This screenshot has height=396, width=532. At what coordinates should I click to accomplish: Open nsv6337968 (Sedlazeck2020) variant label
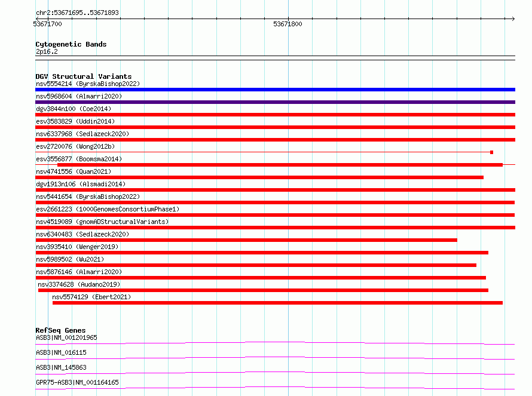pos(82,134)
